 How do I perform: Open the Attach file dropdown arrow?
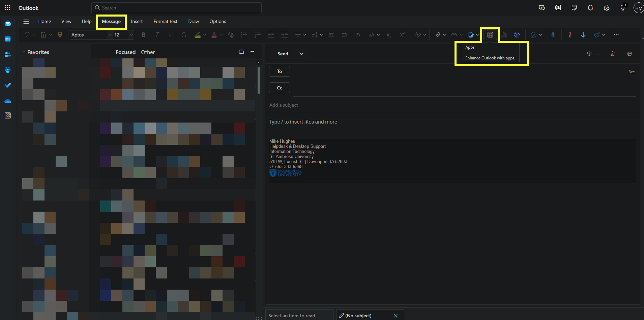pos(444,35)
